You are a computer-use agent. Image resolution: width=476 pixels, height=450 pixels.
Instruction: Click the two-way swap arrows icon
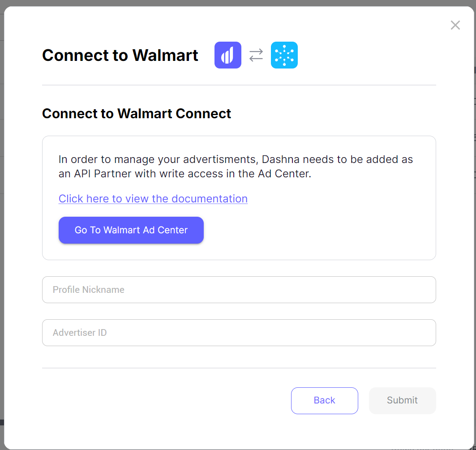click(x=256, y=55)
